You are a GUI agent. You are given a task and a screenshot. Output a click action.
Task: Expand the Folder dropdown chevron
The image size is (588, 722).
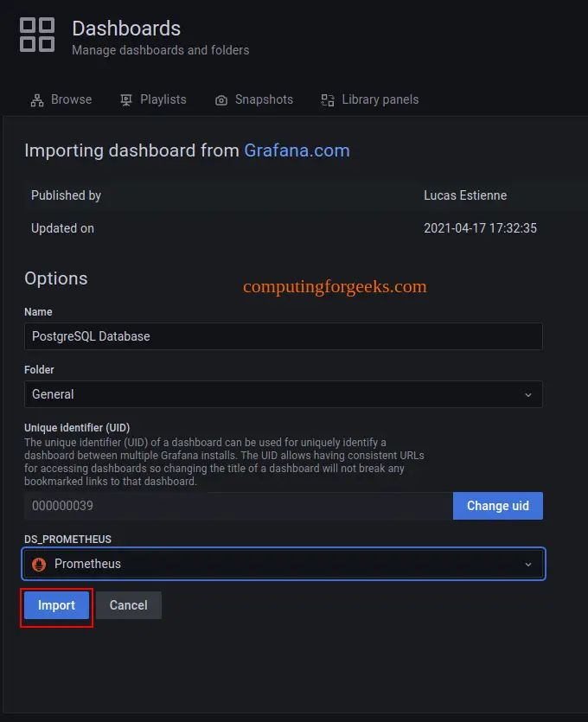[528, 394]
